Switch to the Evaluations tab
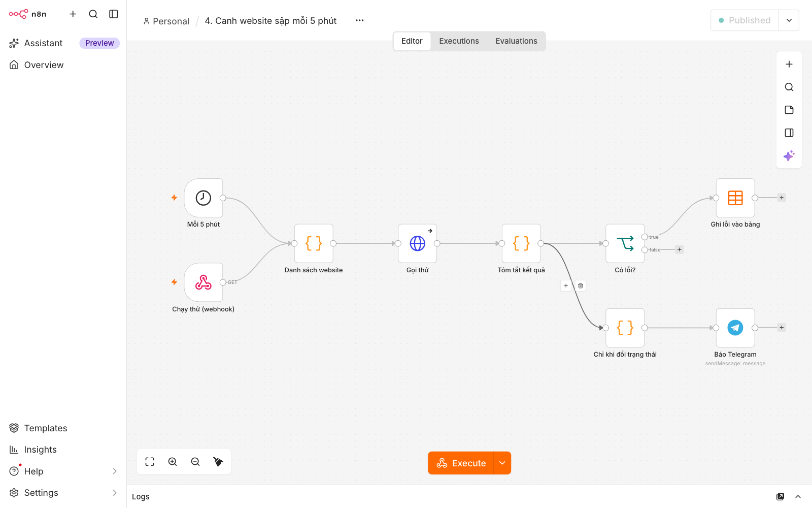Viewport: 812px width, 508px height. pos(516,41)
